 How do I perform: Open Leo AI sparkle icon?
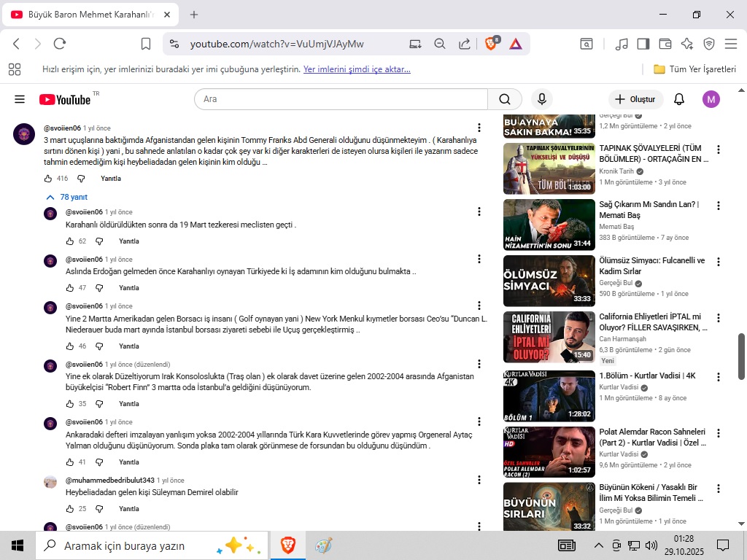pyautogui.click(x=687, y=44)
